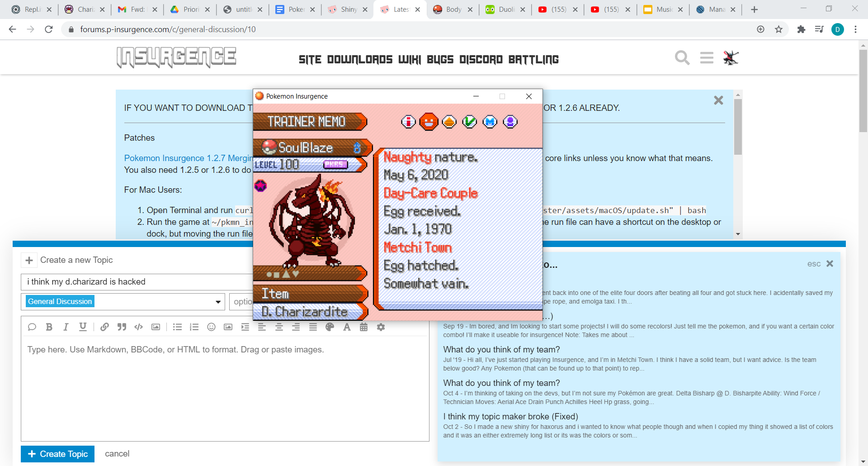Select the Trainer Memo page icon in game

[x=429, y=122]
